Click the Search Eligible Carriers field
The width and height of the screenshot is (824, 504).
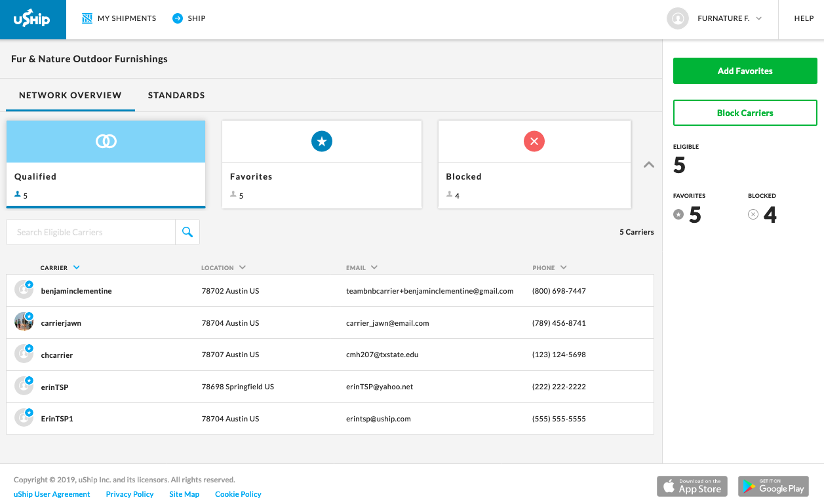[90, 232]
